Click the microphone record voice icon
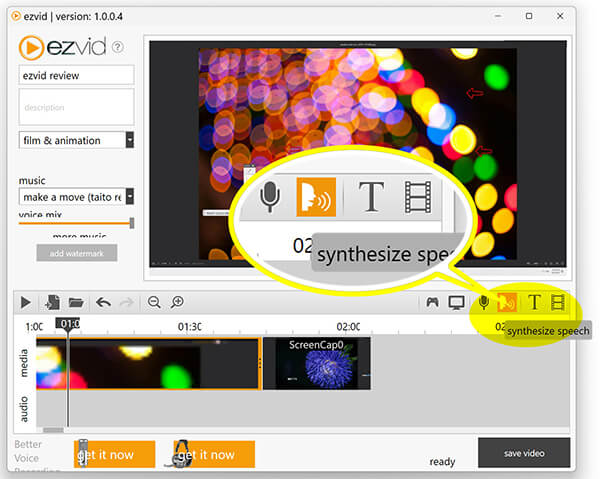 coord(484,303)
